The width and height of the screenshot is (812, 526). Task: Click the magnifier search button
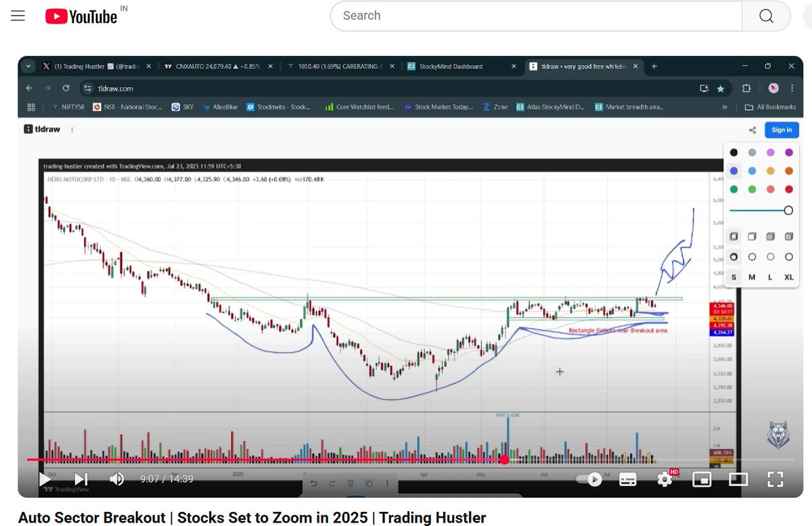pyautogui.click(x=766, y=16)
